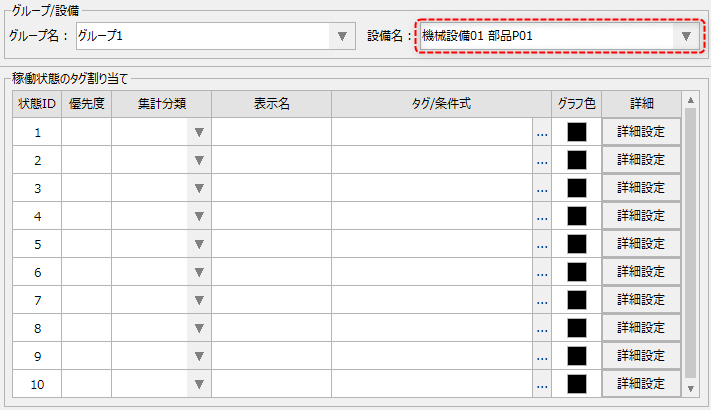Click the ellipsis browse icon in row 1
The width and height of the screenshot is (711, 410).
click(542, 132)
